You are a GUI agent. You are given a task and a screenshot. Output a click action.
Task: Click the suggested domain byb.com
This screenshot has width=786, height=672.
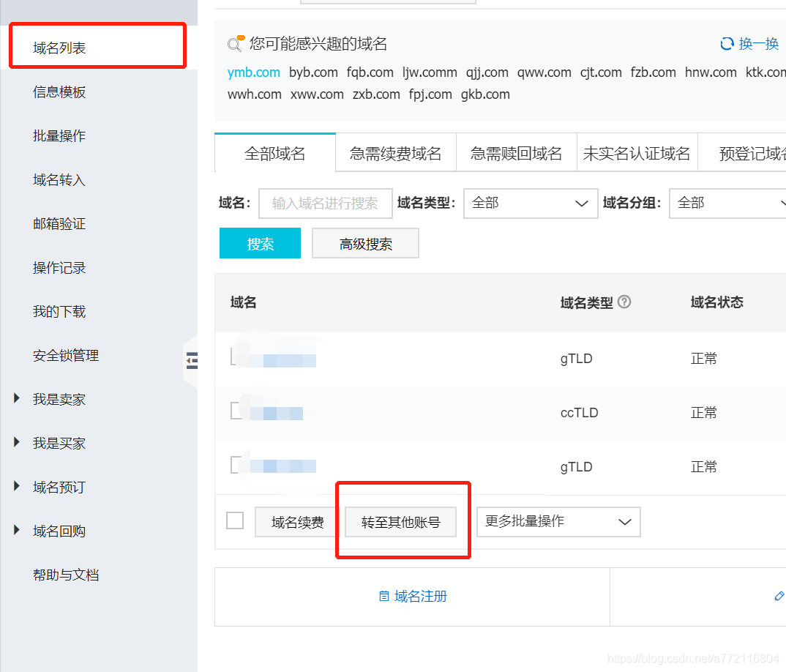[x=313, y=72]
